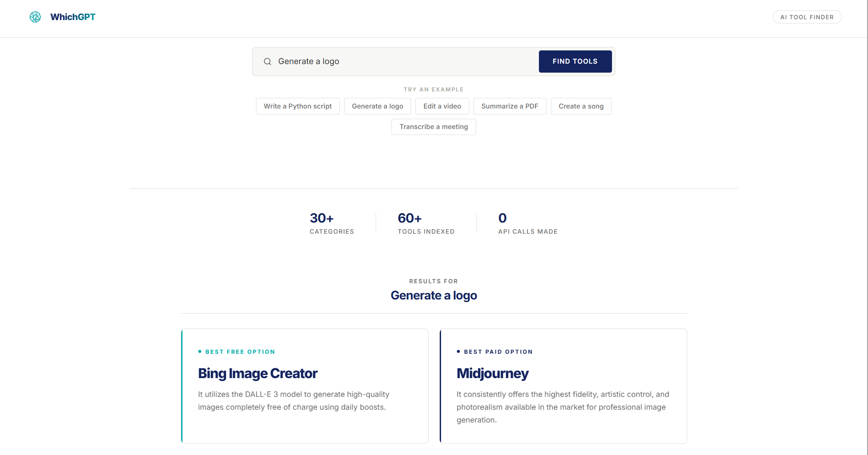868x455 pixels.
Task: Click the 0 API calls made stat
Action: pyautogui.click(x=528, y=223)
